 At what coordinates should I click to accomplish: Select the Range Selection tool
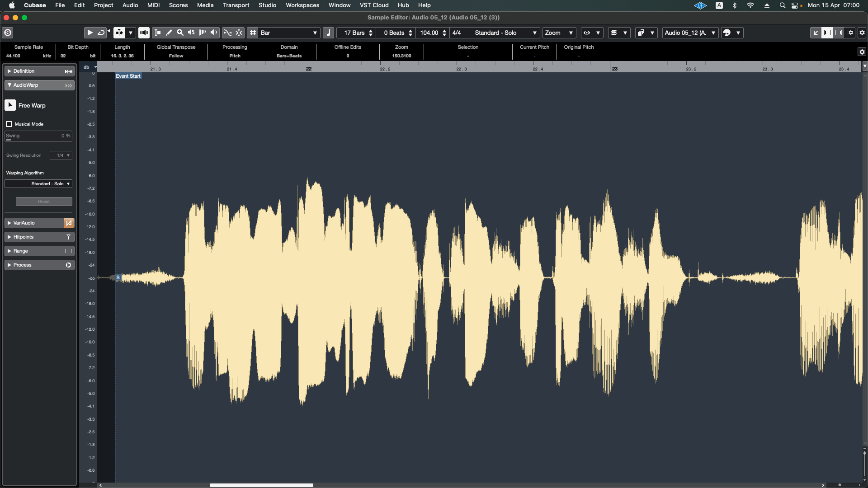[157, 33]
